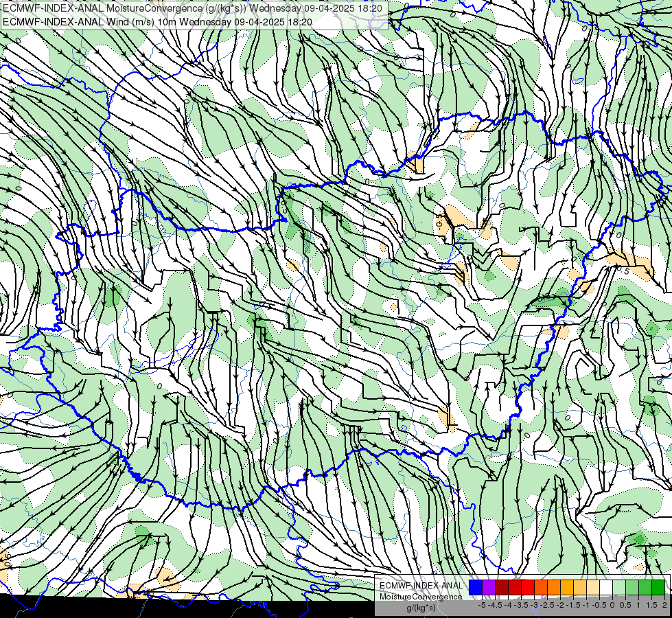This screenshot has height=618, width=672.
Task: Click 'MoistureConvergence' label in the legend
Action: click(x=421, y=597)
